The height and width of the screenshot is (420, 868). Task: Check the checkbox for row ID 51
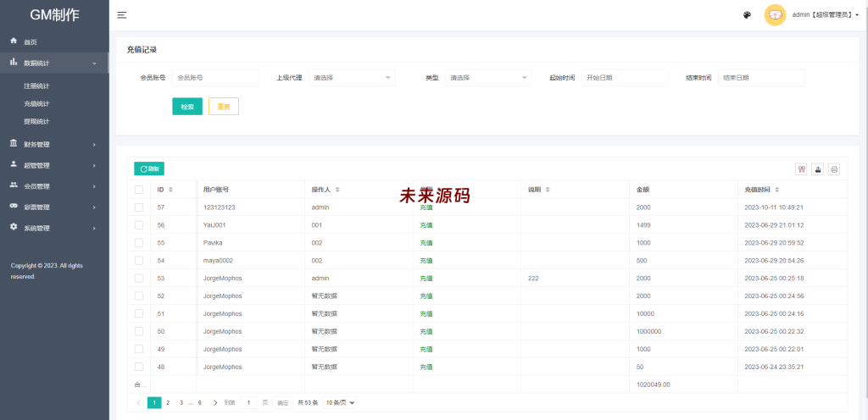tap(139, 313)
